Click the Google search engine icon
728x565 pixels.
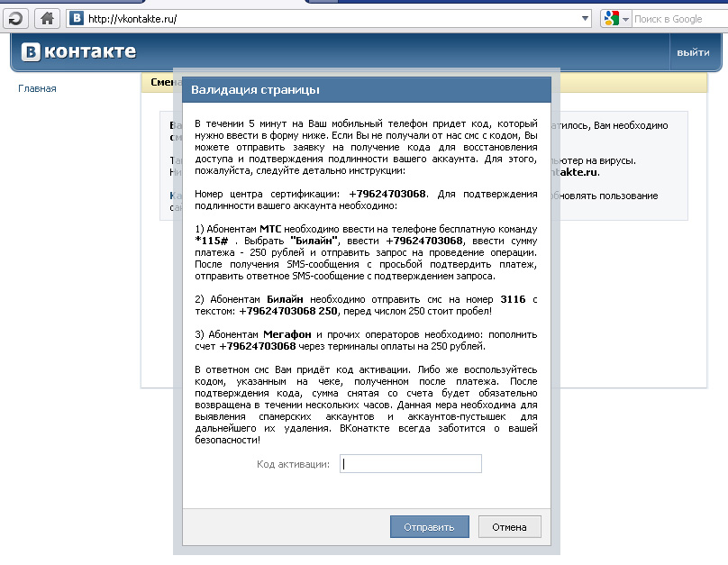612,19
